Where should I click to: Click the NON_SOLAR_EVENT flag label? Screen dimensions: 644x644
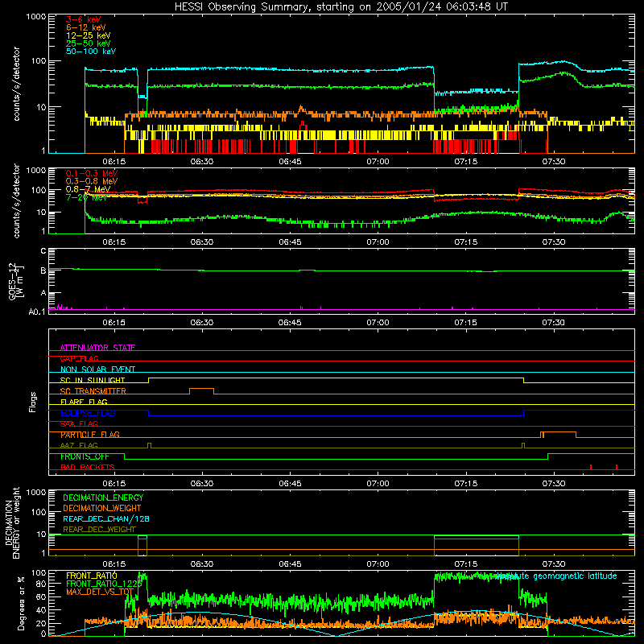pos(97,369)
